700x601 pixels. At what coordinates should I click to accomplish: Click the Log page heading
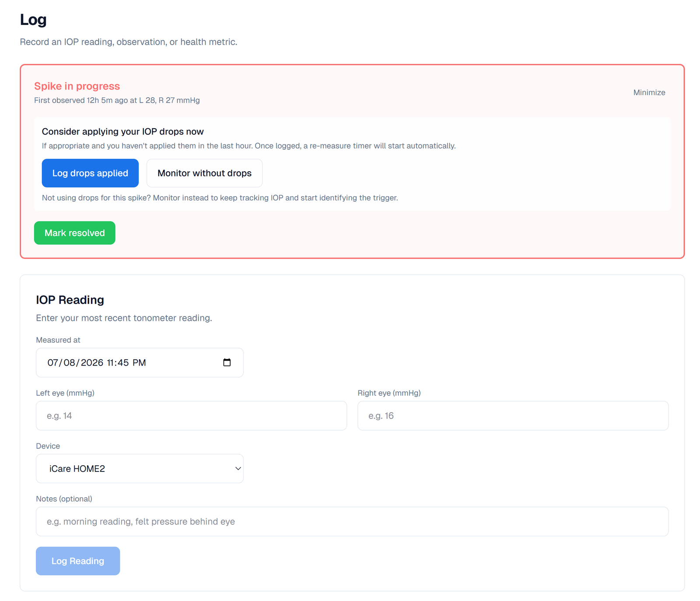click(33, 20)
